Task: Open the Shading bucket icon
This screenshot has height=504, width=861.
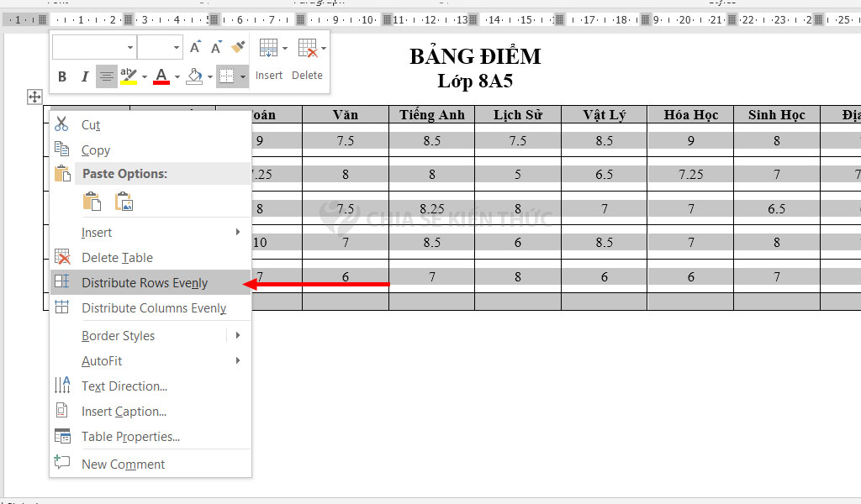Action: (x=194, y=76)
